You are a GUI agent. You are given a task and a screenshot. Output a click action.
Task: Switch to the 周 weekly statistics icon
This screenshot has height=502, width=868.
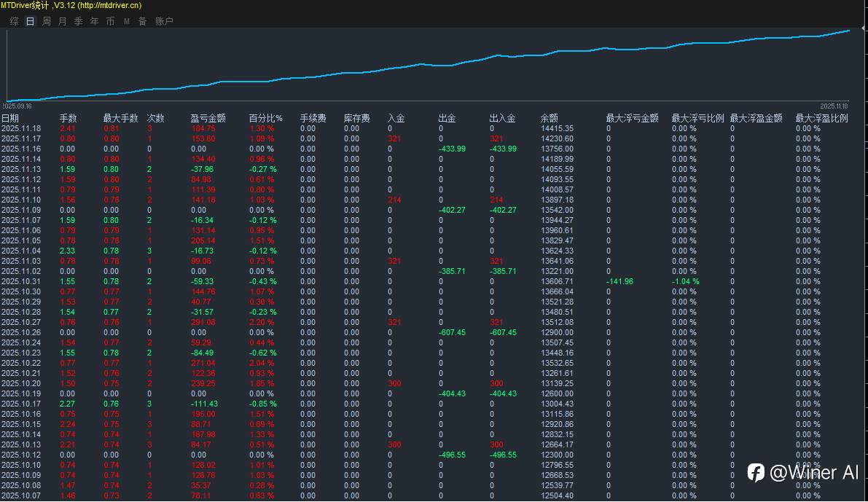(x=46, y=21)
